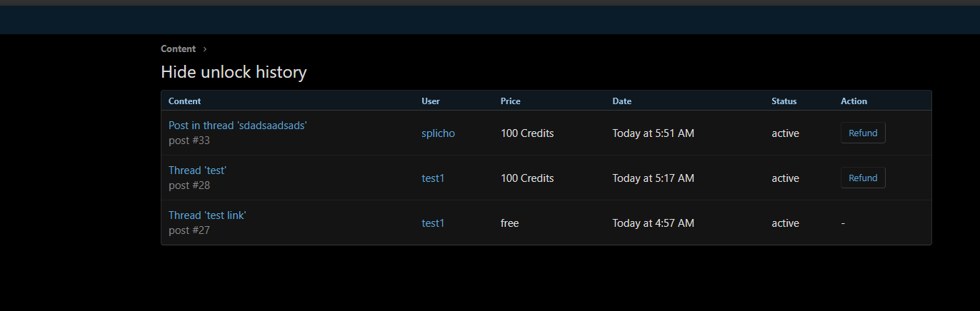Refund test1's 100 Credits unlock
The height and width of the screenshot is (311, 980).
point(862,178)
